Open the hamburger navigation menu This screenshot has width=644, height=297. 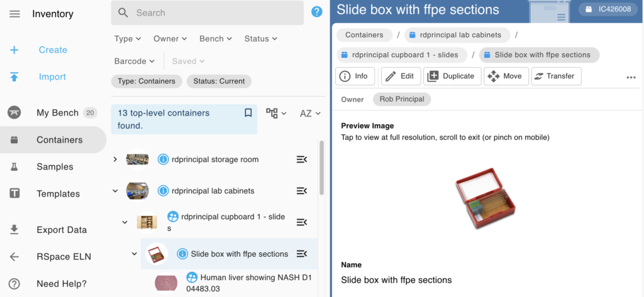point(14,14)
